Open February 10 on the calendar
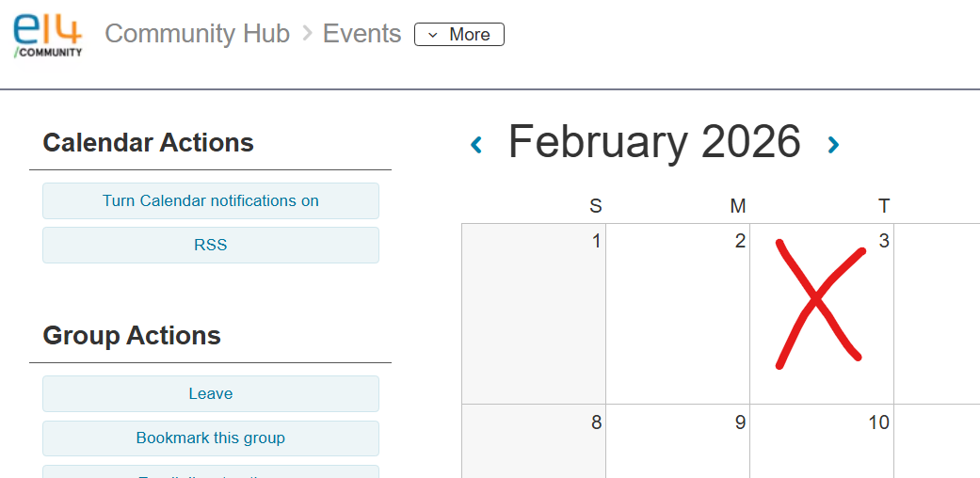 (x=822, y=442)
